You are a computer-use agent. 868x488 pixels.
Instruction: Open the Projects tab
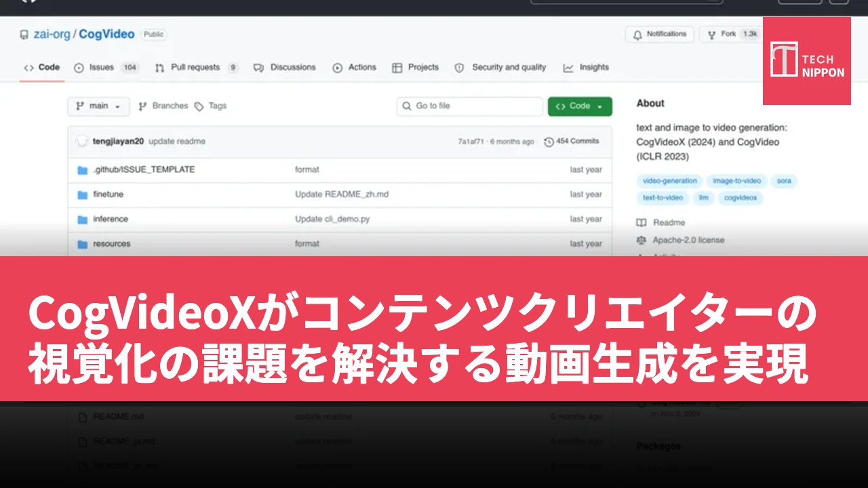416,68
